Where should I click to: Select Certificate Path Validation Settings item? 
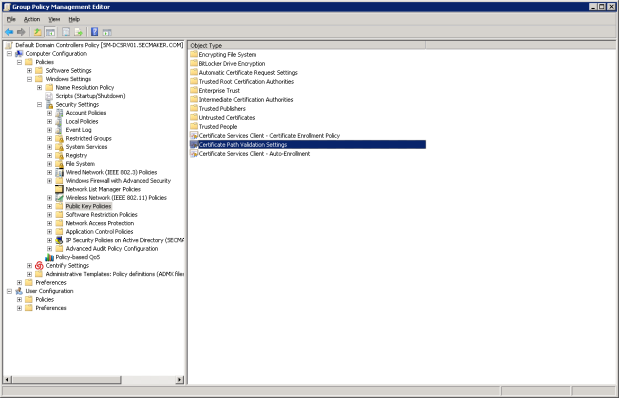coord(308,145)
